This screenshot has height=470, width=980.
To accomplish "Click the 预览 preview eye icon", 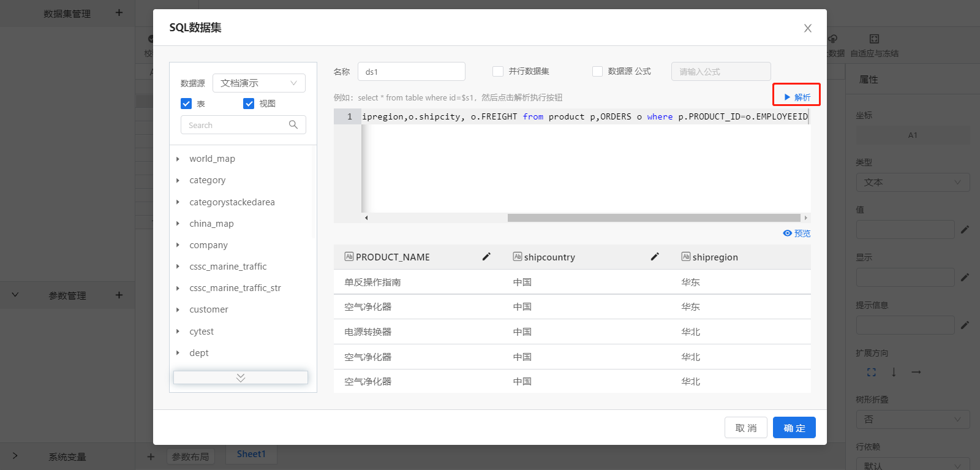I will pos(787,233).
